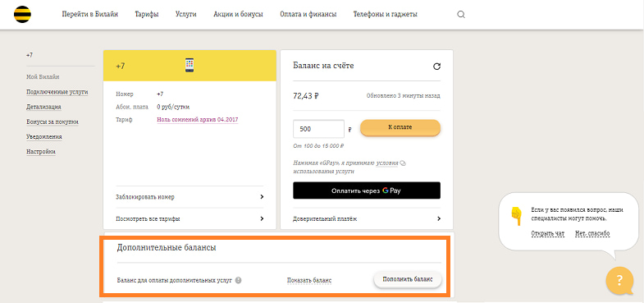
Task: Click the balance value 72,43 ₽
Action: pos(306,96)
